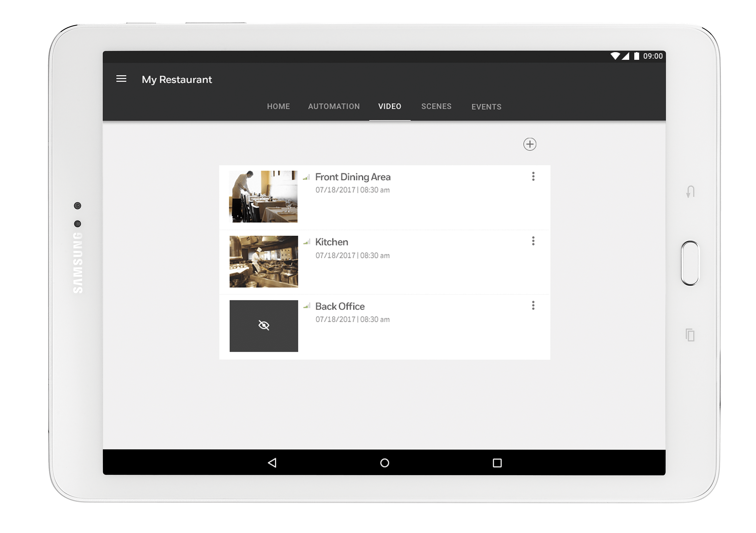Viewport: 756px width, 533px height.
Task: Switch to the EVENTS tab
Action: pos(486,107)
